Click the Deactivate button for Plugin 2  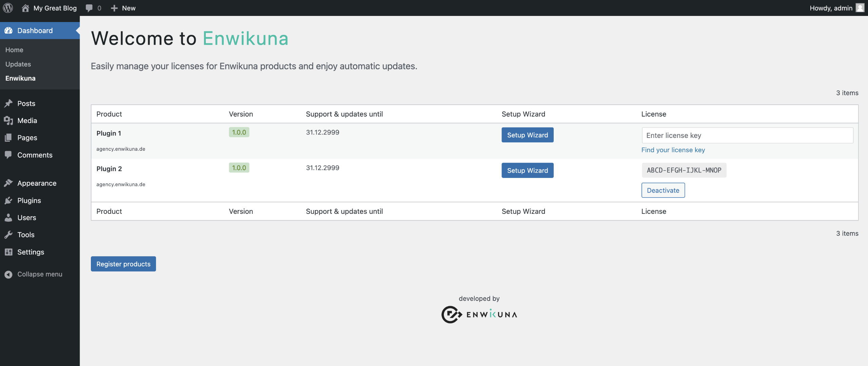pyautogui.click(x=663, y=190)
